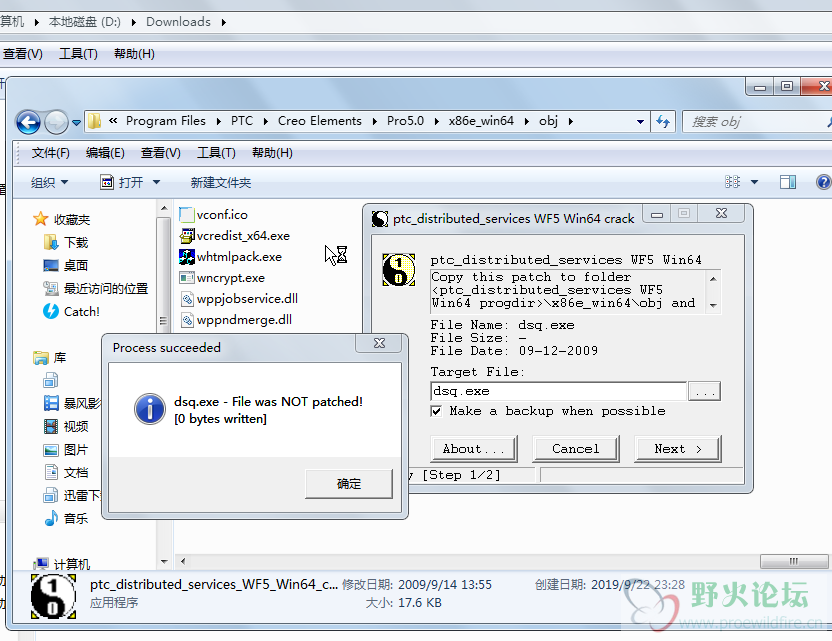
Task: Toggle Make a backup when possible checkbox
Action: [x=436, y=411]
